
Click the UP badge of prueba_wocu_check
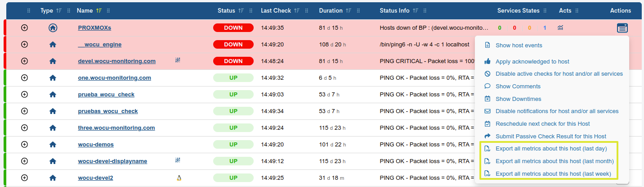pos(233,95)
